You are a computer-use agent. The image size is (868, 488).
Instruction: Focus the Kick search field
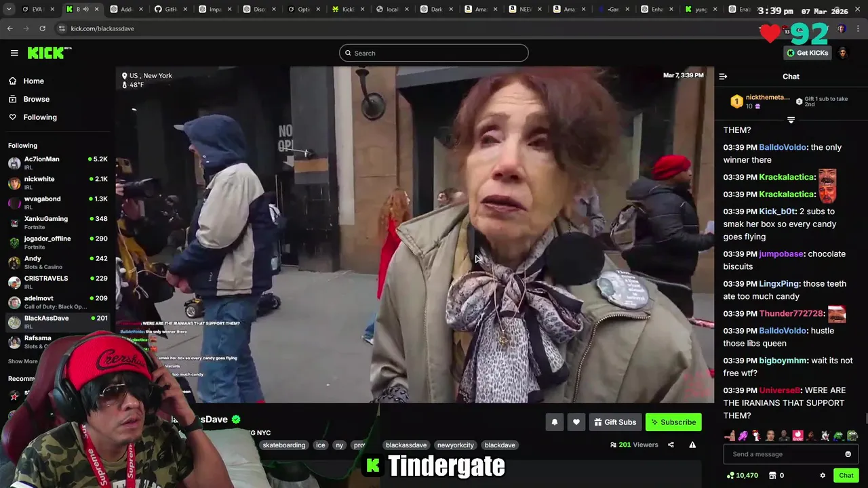(434, 53)
